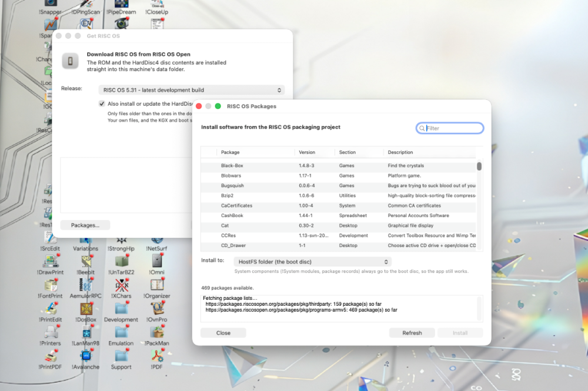The image size is (588, 391).
Task: Click the Install button
Action: 460,333
